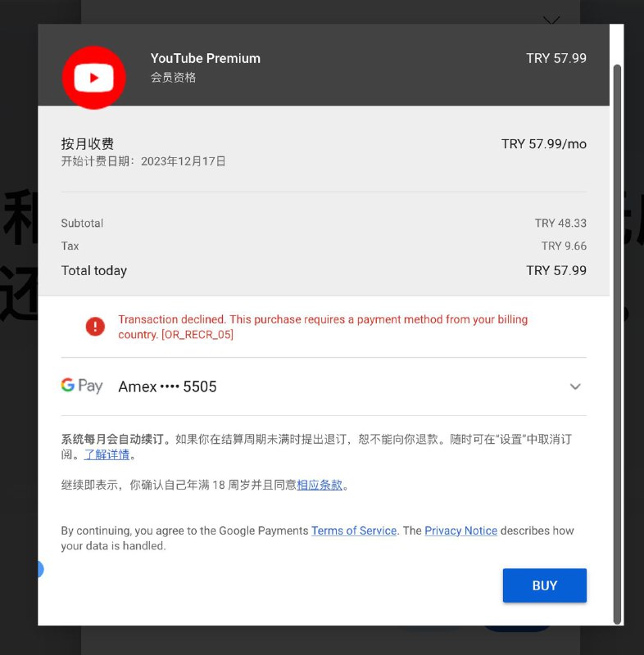Click the blue BUY button
Viewport: 644px width, 655px height.
[x=545, y=585]
